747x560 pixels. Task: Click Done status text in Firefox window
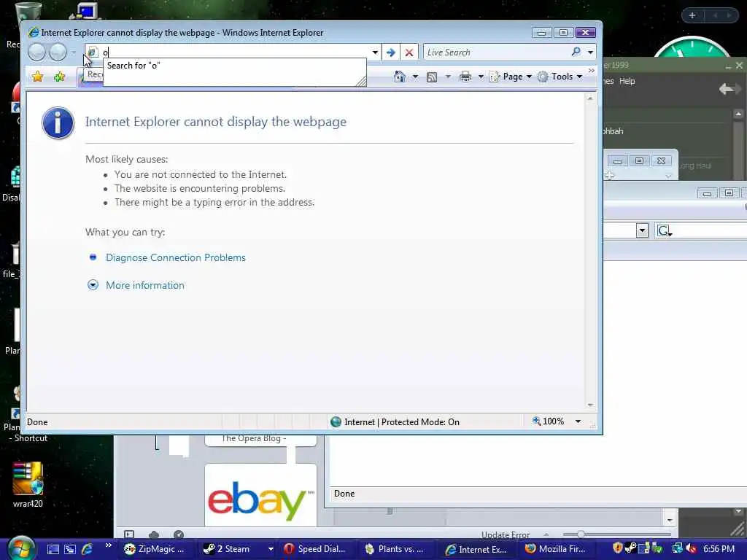(344, 494)
